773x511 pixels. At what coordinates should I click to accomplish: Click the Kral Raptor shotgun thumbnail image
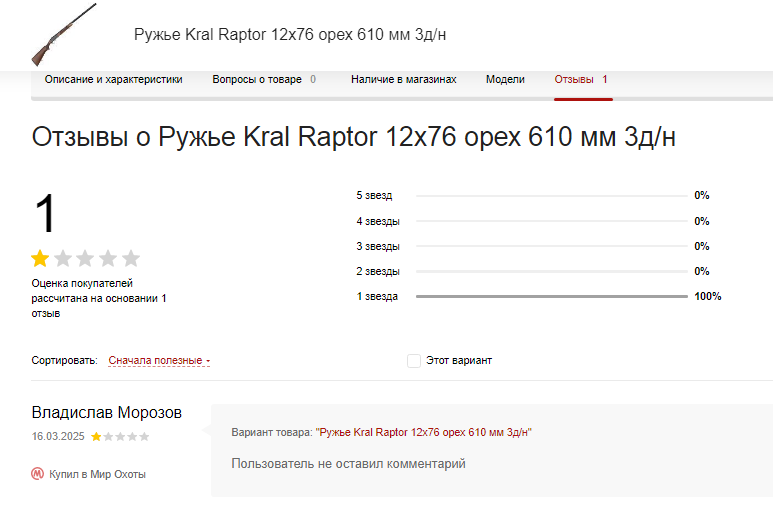[x=63, y=34]
